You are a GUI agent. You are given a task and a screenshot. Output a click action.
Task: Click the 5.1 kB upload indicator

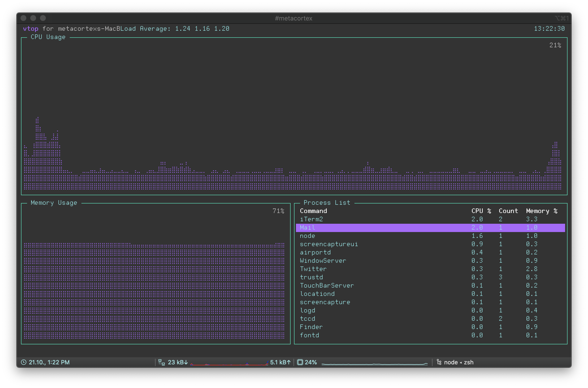[x=280, y=362]
